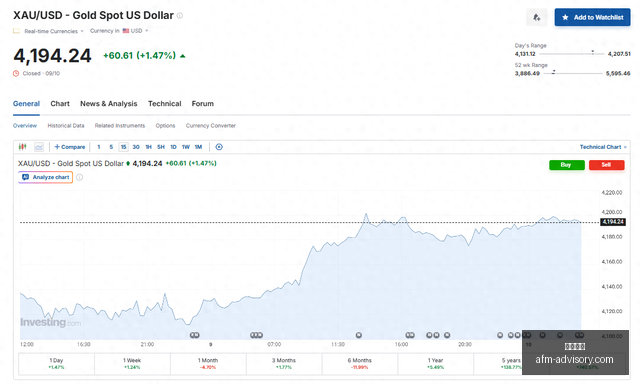Image resolution: width=640 pixels, height=386 pixels.
Task: Switch to candlestick chart type icon
Action: (x=22, y=146)
